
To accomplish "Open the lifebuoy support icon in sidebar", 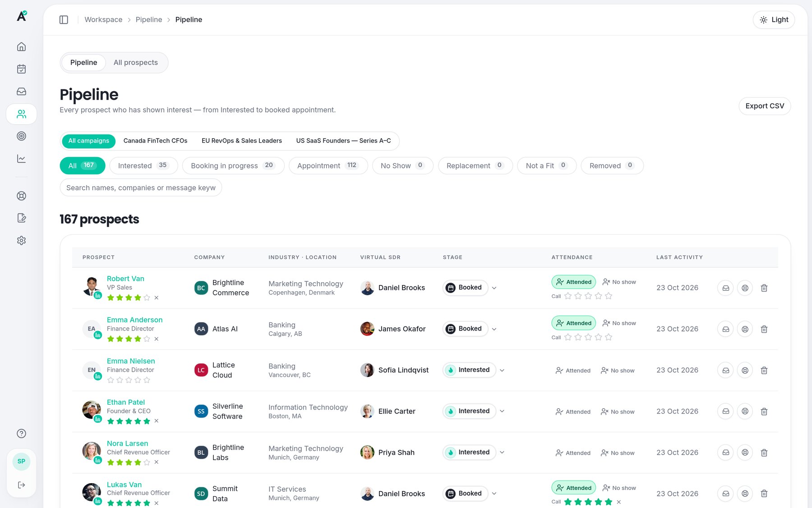I will click(x=21, y=196).
